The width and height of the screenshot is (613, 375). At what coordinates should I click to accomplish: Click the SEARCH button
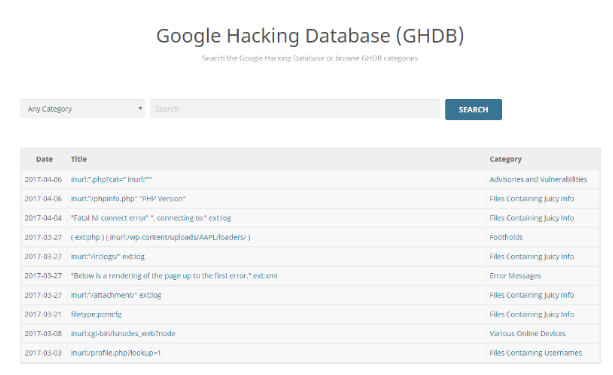coord(473,109)
